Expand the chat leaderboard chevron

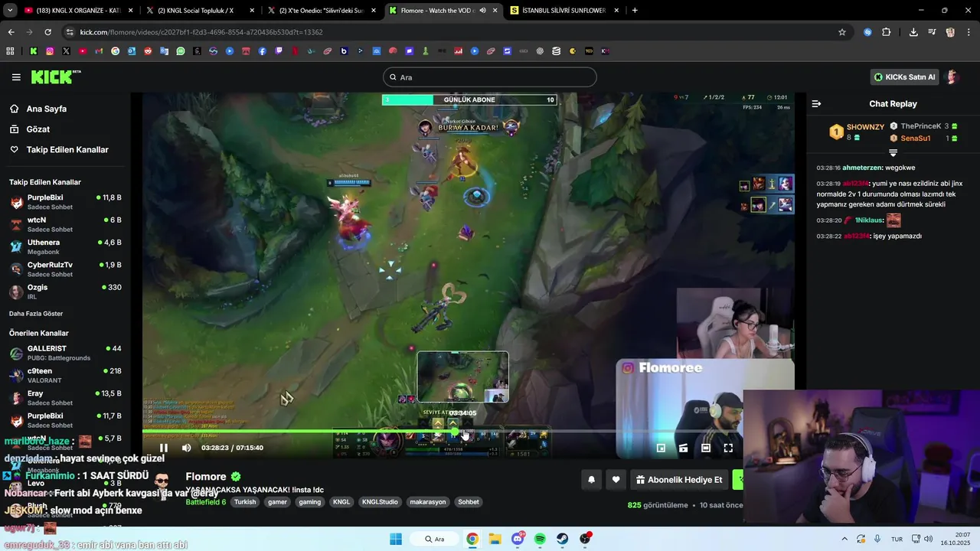893,153
